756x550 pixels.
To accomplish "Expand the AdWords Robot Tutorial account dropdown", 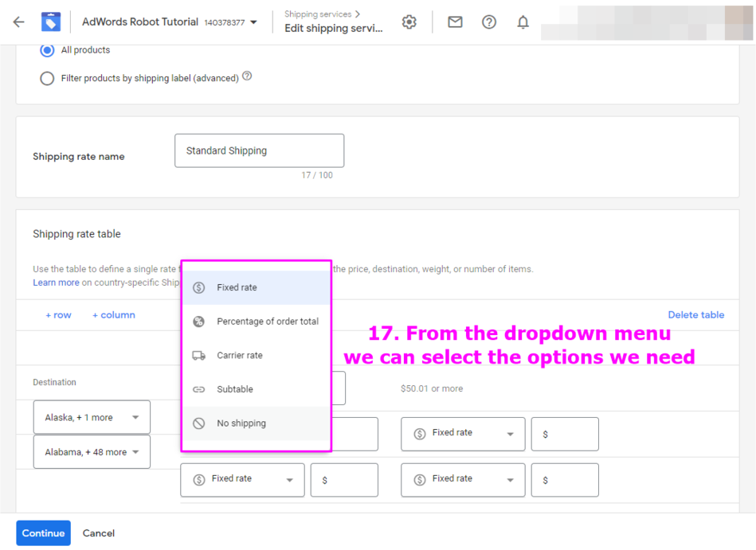I will [x=253, y=22].
